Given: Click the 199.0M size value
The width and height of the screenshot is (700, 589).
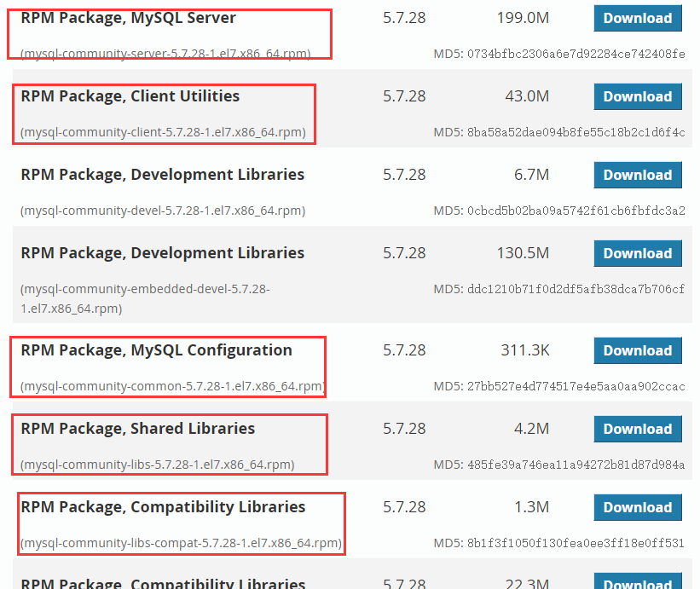Looking at the screenshot, I should pyautogui.click(x=523, y=18).
